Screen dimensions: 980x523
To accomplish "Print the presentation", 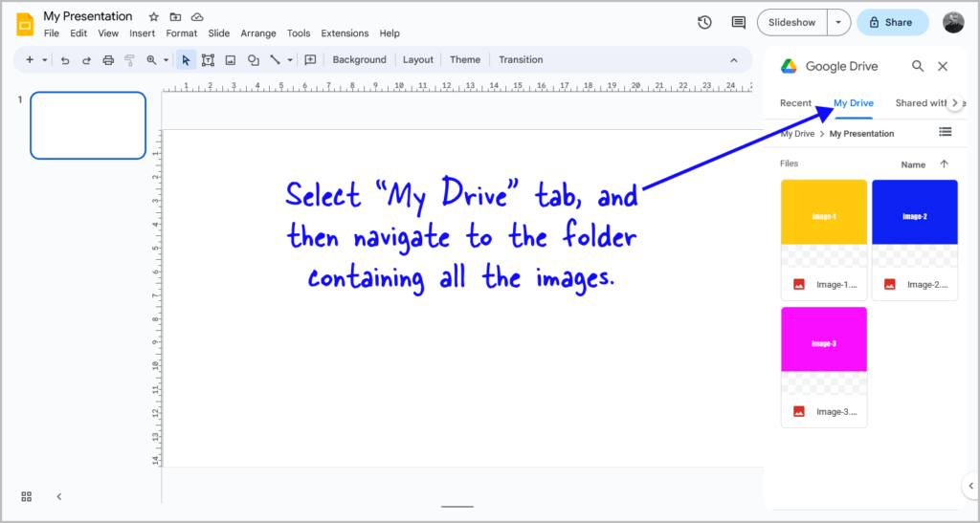I will (108, 60).
